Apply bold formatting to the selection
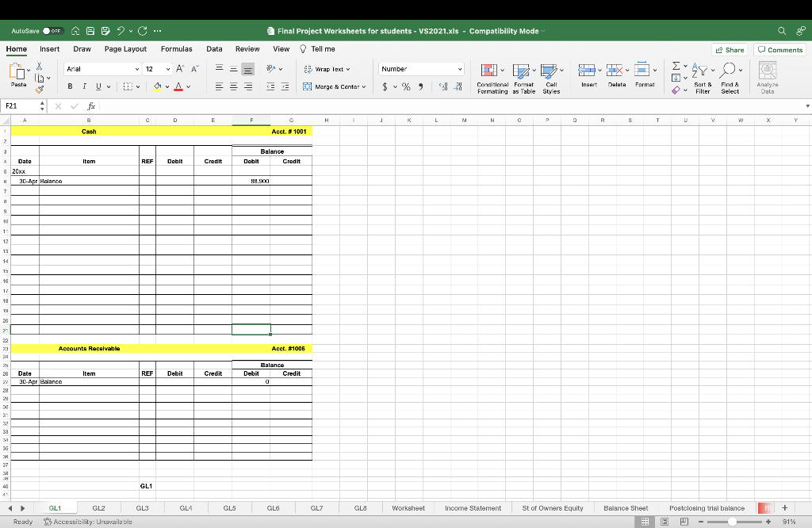This screenshot has height=528, width=812. pyautogui.click(x=71, y=86)
